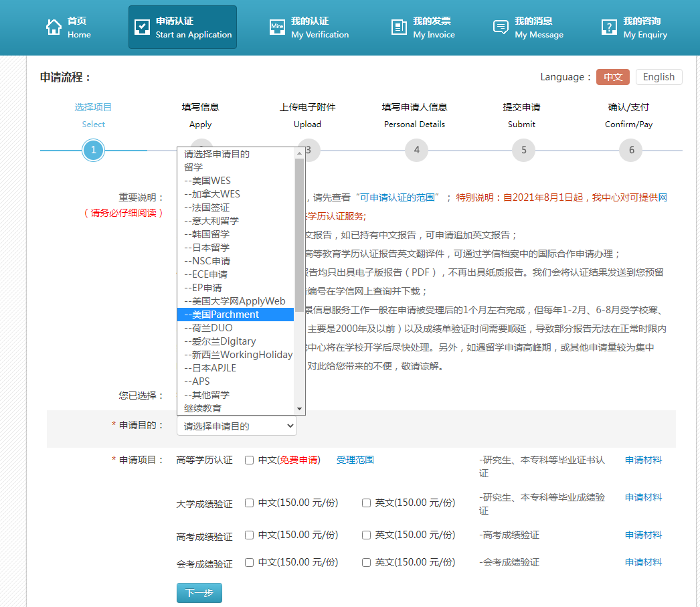
Task: Select --美国Parchment in the purpose list
Action: [228, 314]
